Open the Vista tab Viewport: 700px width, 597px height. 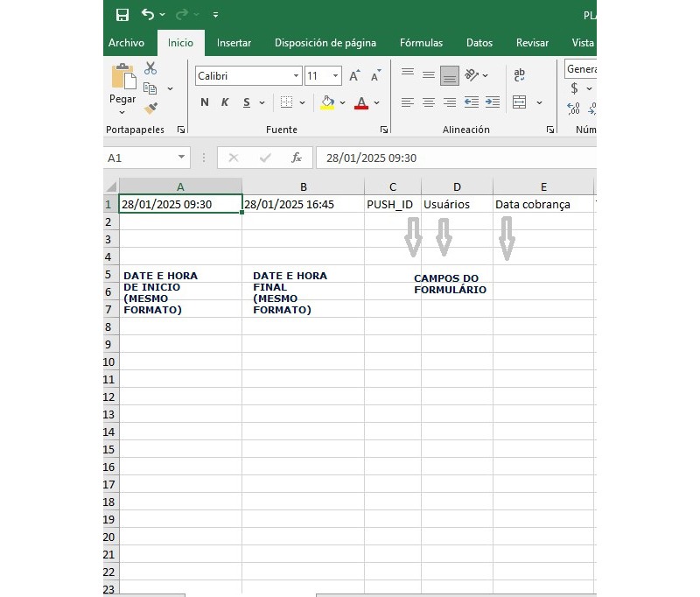(583, 43)
